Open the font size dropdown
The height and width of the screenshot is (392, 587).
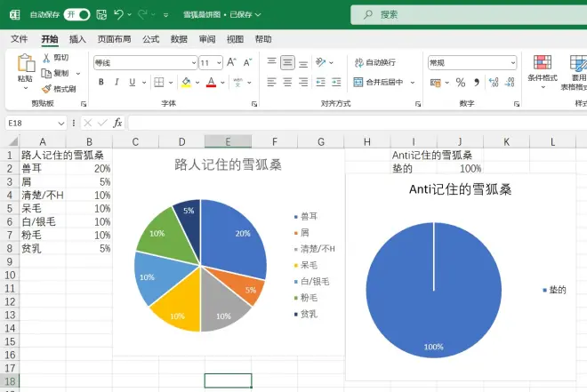click(x=218, y=63)
